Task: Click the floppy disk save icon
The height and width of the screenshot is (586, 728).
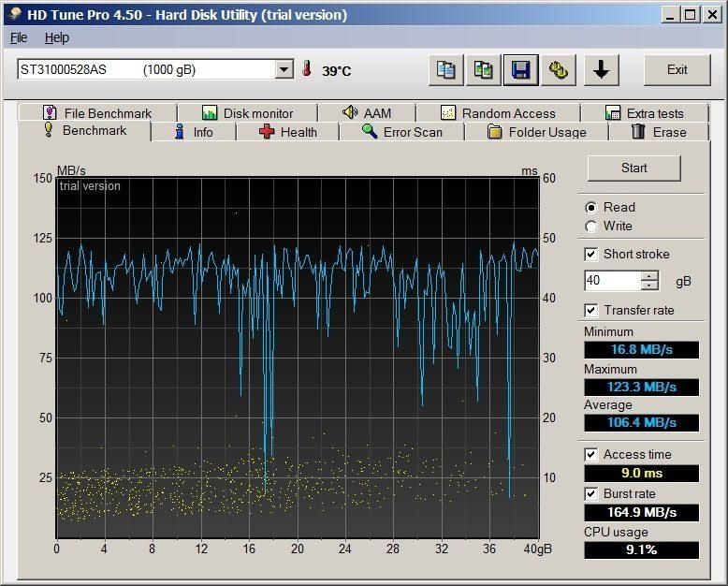Action: point(521,70)
